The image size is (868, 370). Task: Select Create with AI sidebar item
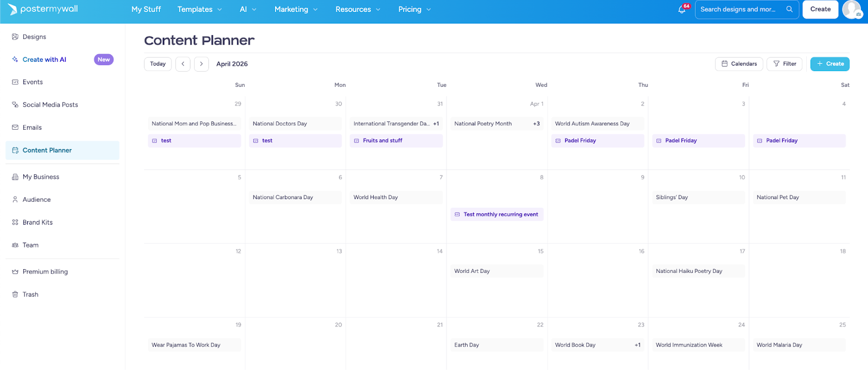coord(44,60)
